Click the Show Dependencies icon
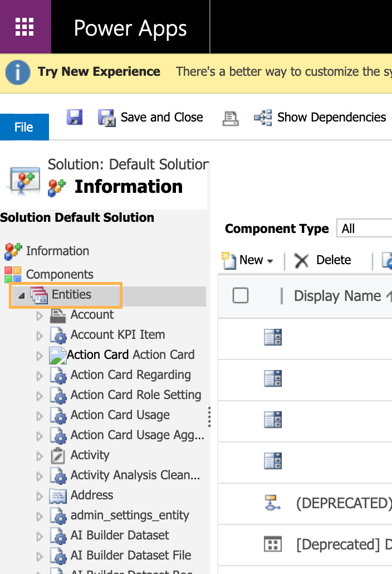392x574 pixels. tap(263, 118)
